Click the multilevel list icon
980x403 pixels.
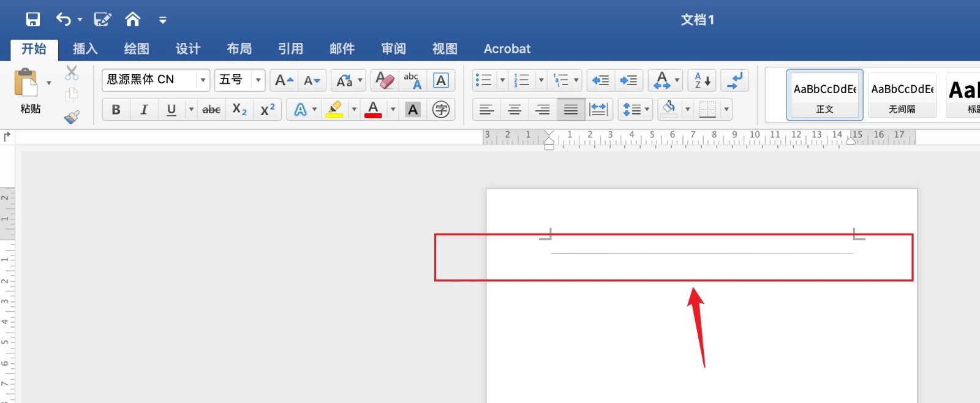pos(560,80)
